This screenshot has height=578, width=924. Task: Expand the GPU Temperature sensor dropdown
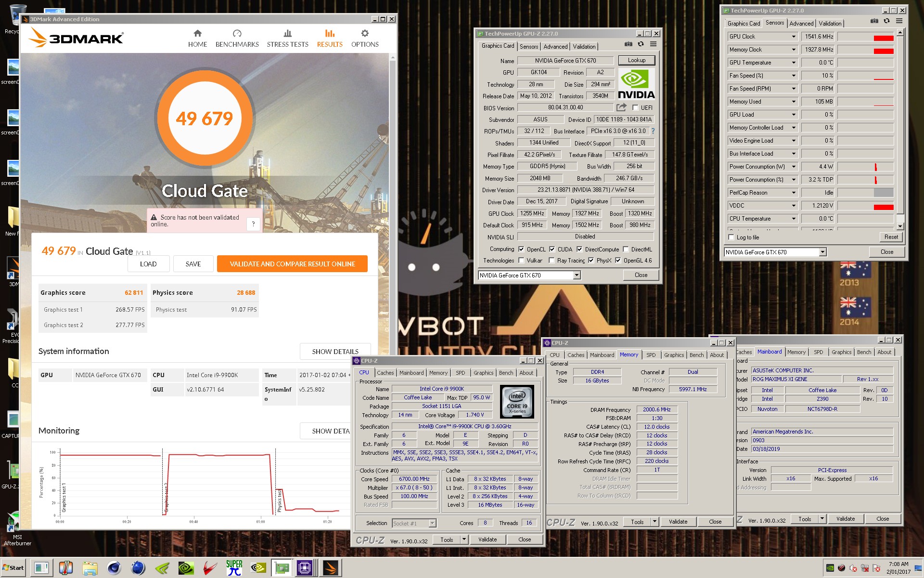tap(794, 63)
